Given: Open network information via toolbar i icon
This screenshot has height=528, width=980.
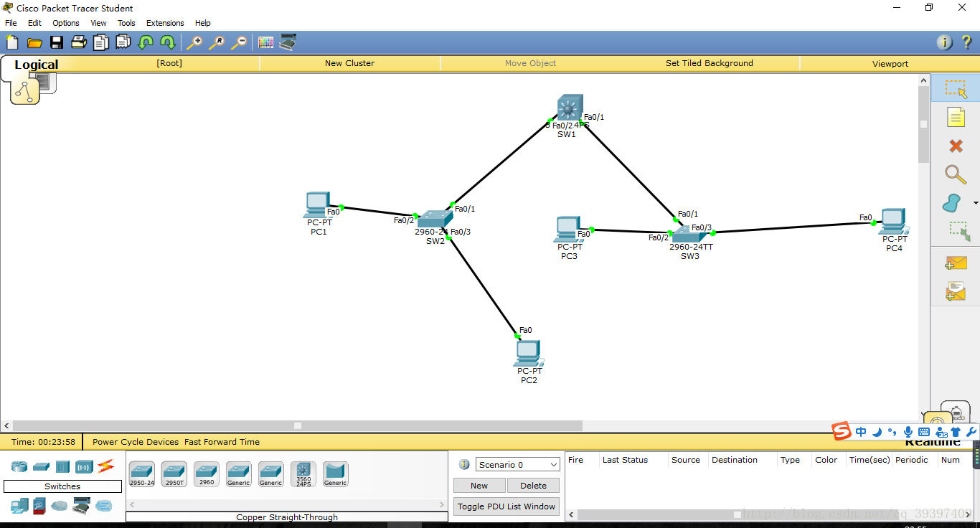Looking at the screenshot, I should [x=945, y=42].
